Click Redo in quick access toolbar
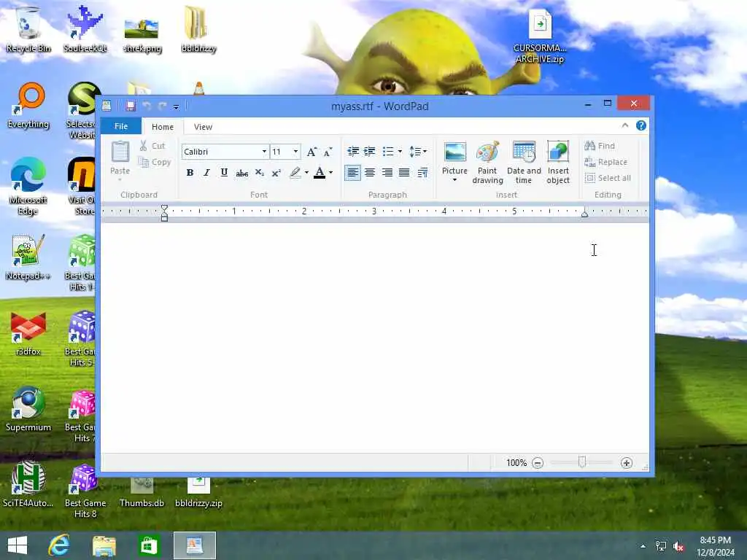 163,106
